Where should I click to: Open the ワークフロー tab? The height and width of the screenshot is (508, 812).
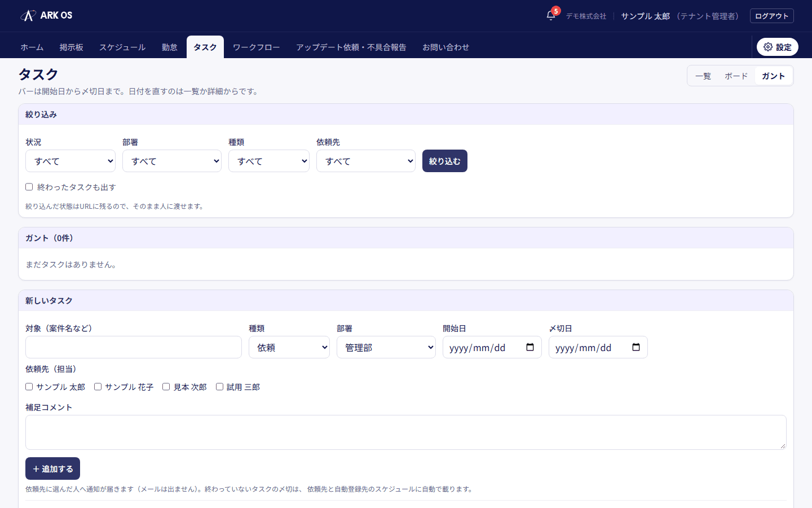[x=257, y=47]
